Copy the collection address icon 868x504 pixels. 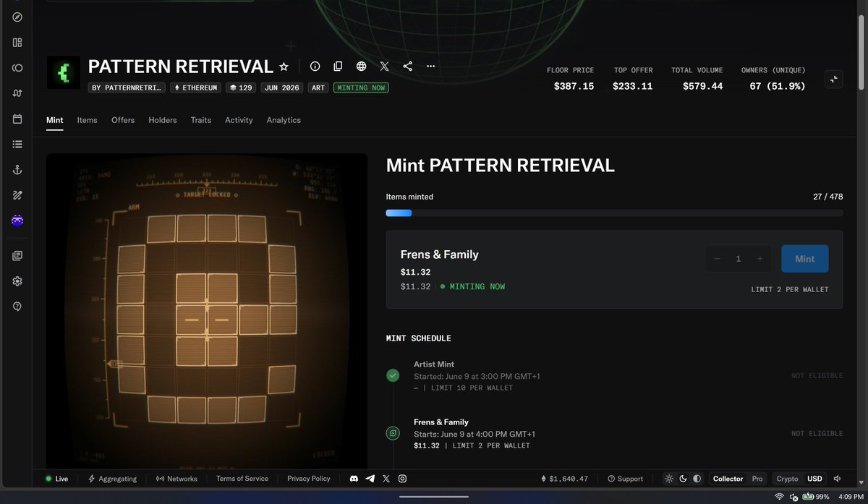pos(338,67)
